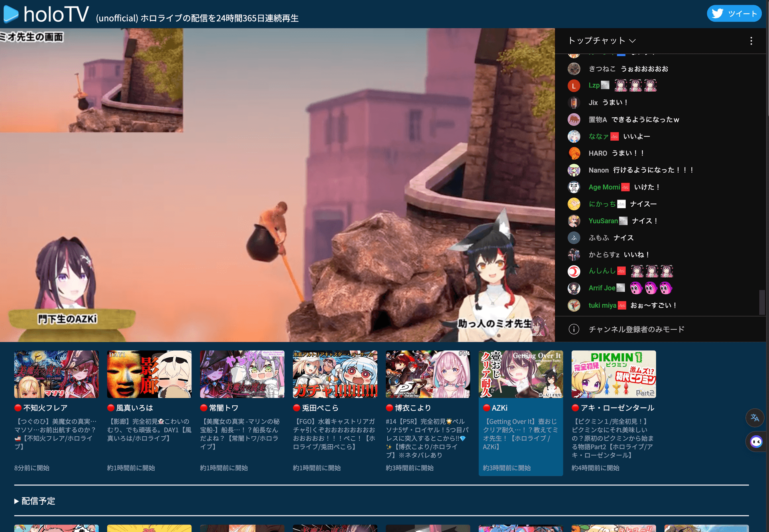769x532 pixels.
Task: Select the 不知火フレア channel name
Action: (45, 408)
